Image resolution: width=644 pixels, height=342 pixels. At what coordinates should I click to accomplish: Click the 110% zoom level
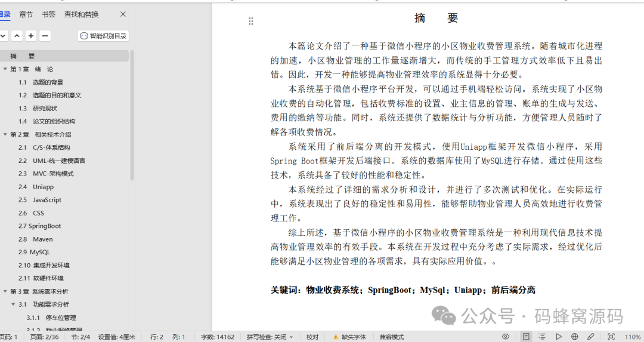[x=633, y=337]
